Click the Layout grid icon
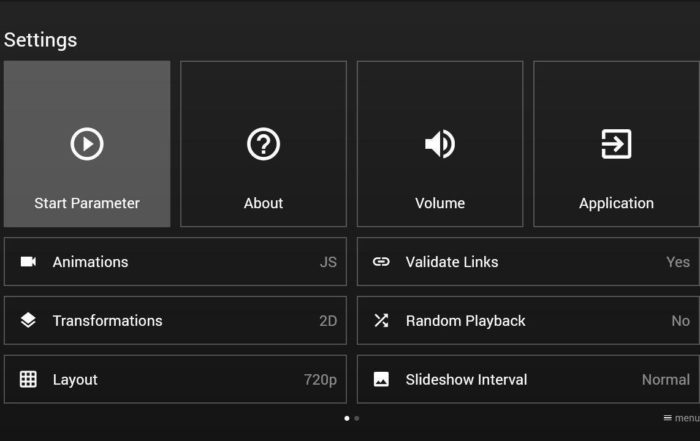The width and height of the screenshot is (700, 441). click(28, 380)
